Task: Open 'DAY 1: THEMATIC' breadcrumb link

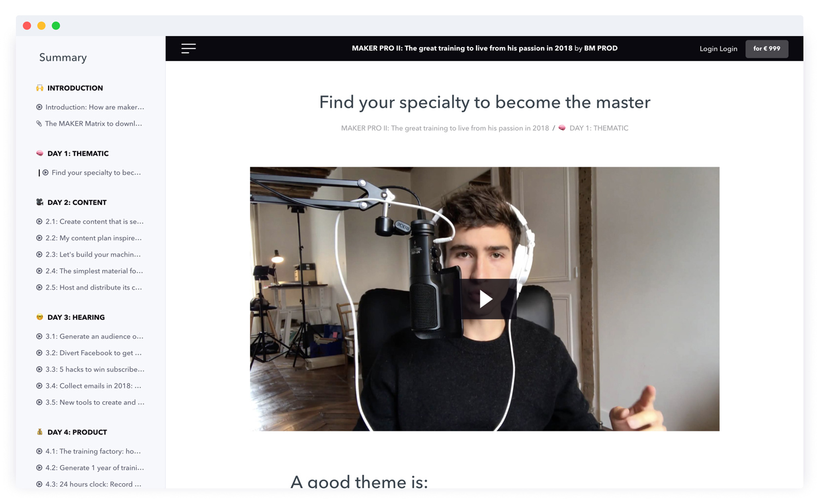Action: click(x=598, y=128)
